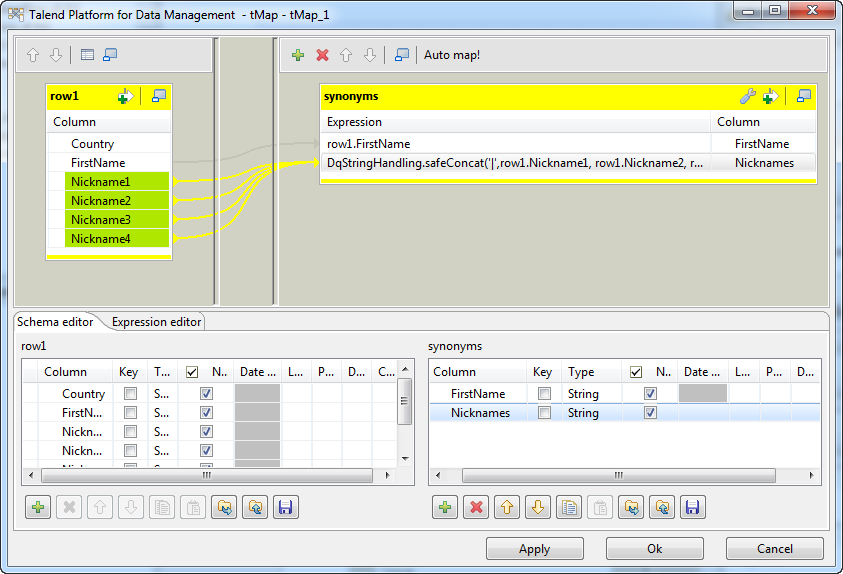The image size is (843, 574).
Task: Toggle the Key checkbox for the Nicknames column
Action: tap(543, 413)
